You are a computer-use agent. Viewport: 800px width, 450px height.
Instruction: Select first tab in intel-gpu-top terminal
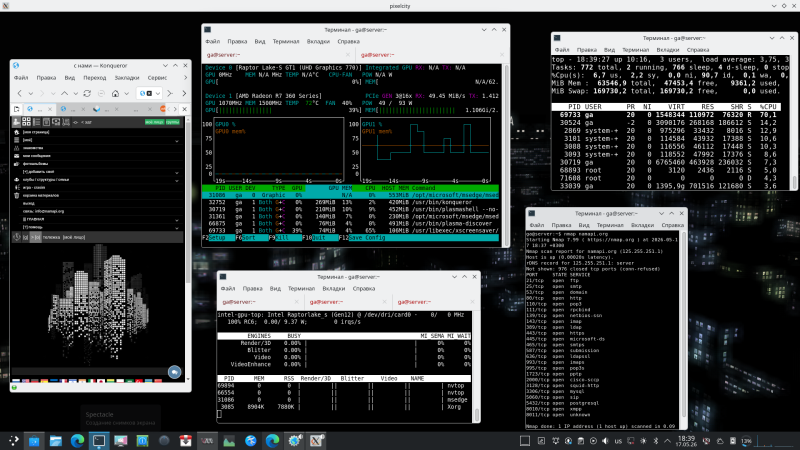pyautogui.click(x=261, y=302)
